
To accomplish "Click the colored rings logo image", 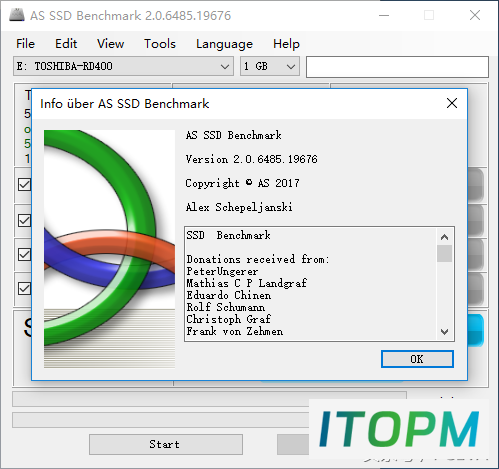I will coord(109,249).
